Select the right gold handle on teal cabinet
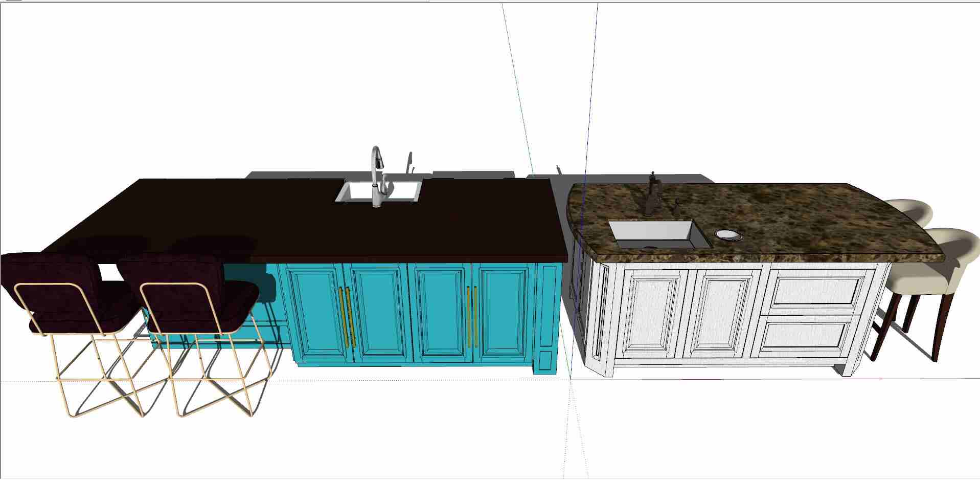Viewport: 980px width, 480px height. pos(471,316)
